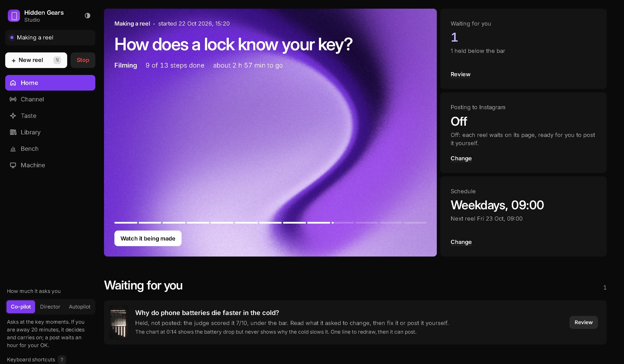Click Why do phone batteries die faster title
Image resolution: width=624 pixels, height=364 pixels.
point(207,313)
